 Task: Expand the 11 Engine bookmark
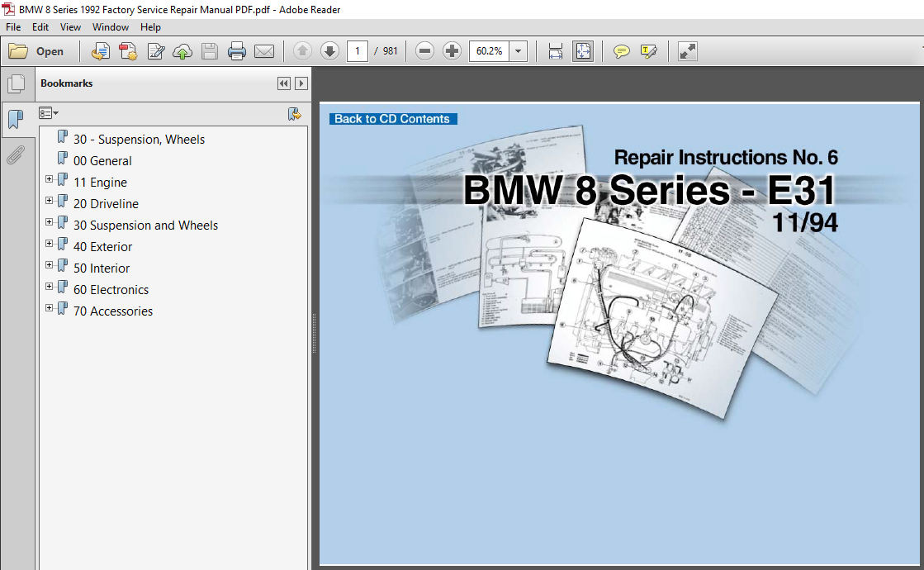[50, 178]
